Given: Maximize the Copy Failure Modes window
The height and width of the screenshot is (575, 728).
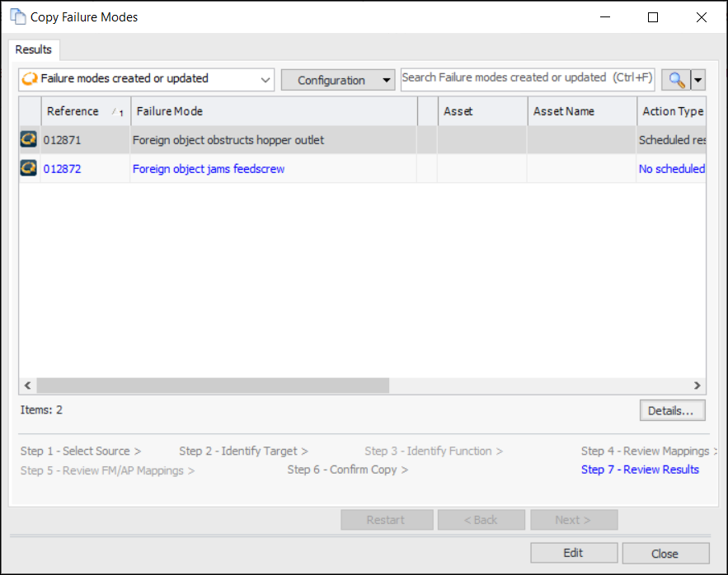Looking at the screenshot, I should click(x=653, y=17).
